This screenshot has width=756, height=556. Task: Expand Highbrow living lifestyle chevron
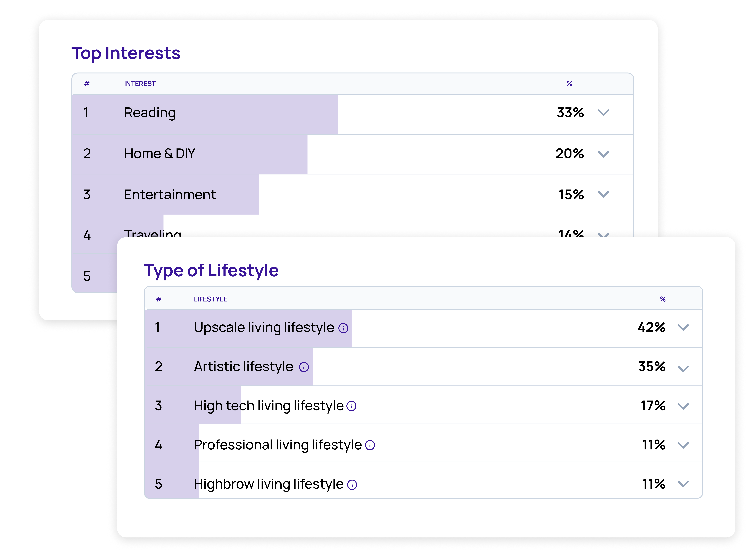[x=683, y=484]
